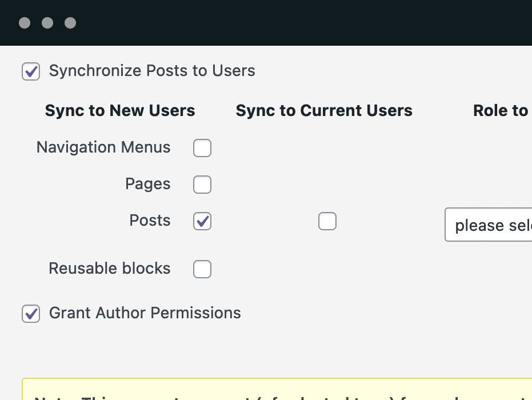This screenshot has width=532, height=400.
Task: Click the 'Navigation Menus' row label
Action: (x=103, y=147)
